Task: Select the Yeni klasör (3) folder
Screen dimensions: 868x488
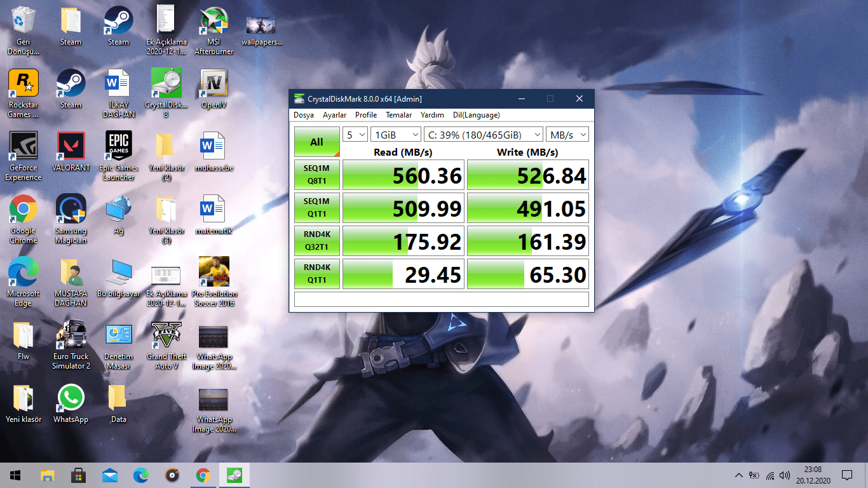Action: (x=166, y=219)
